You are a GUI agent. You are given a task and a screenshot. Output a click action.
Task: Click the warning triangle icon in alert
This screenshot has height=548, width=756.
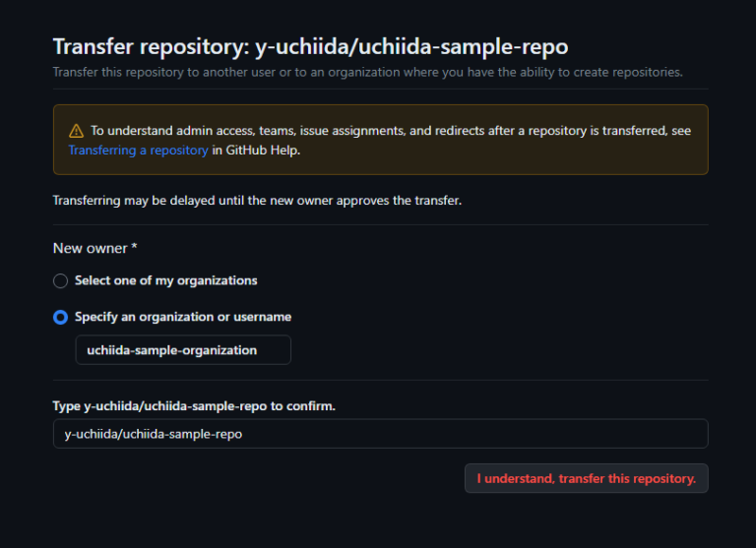click(76, 131)
